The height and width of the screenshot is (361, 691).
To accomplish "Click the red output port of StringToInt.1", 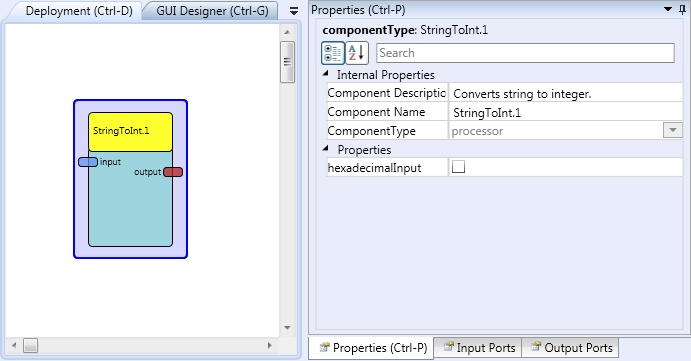I will pyautogui.click(x=173, y=172).
